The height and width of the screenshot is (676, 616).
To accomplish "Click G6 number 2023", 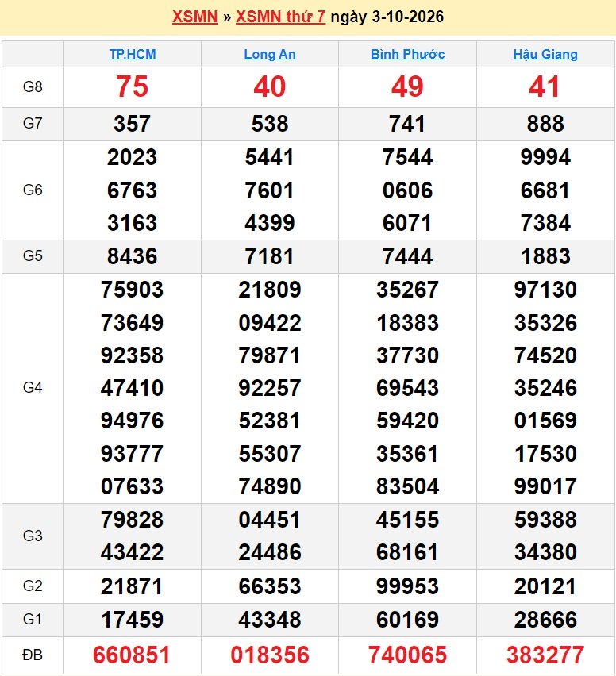I will 132,157.
